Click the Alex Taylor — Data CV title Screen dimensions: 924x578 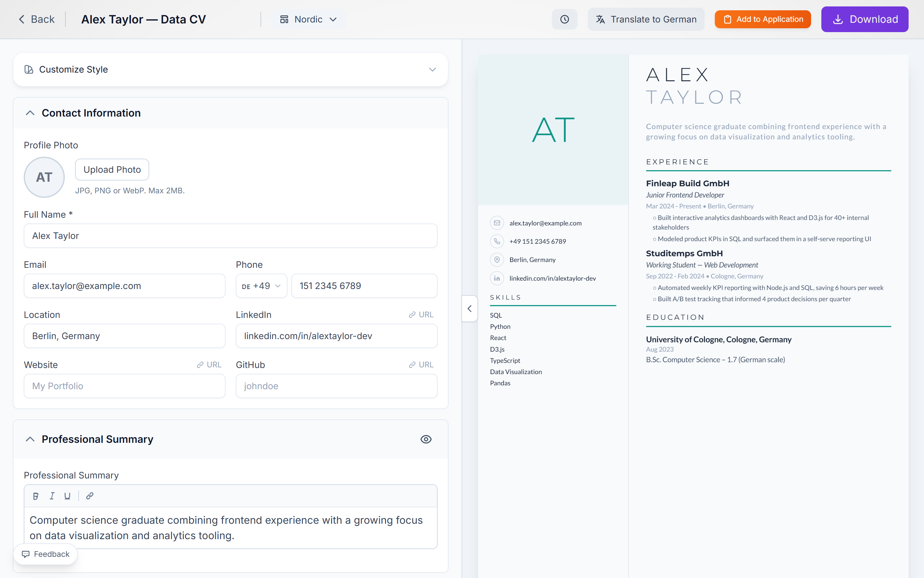[143, 19]
